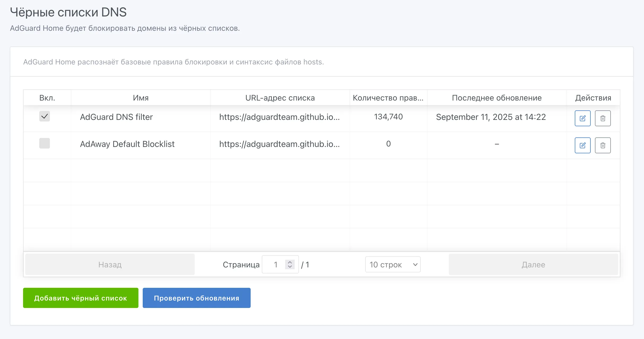Viewport: 644px width, 339px height.
Task: Click Добавить чёрный список button
Action: (81, 298)
